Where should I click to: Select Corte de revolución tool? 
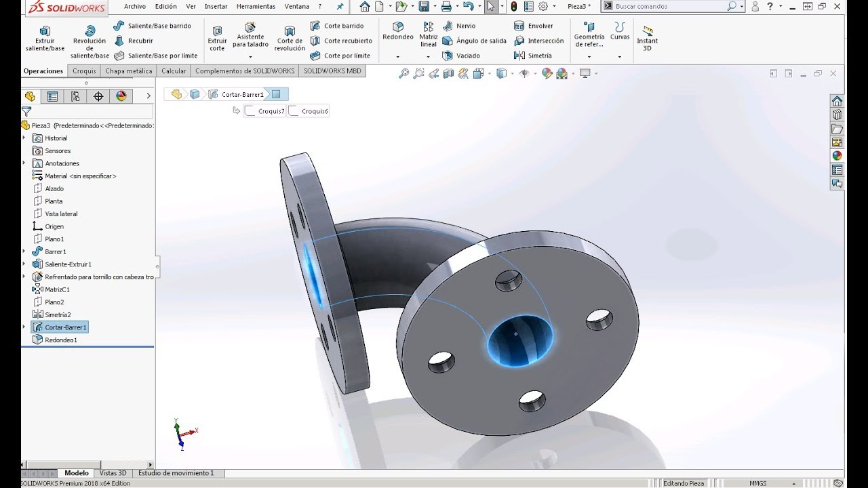click(x=290, y=39)
